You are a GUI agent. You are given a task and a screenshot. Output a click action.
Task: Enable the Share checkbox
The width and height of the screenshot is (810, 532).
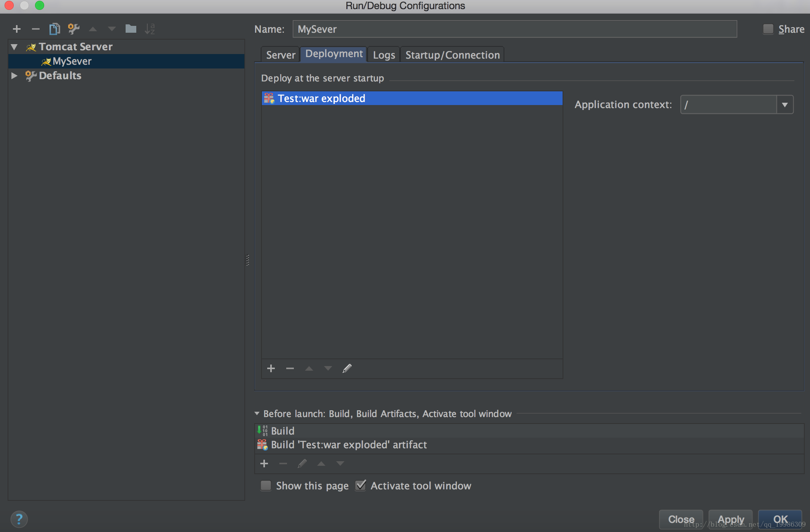(x=768, y=29)
